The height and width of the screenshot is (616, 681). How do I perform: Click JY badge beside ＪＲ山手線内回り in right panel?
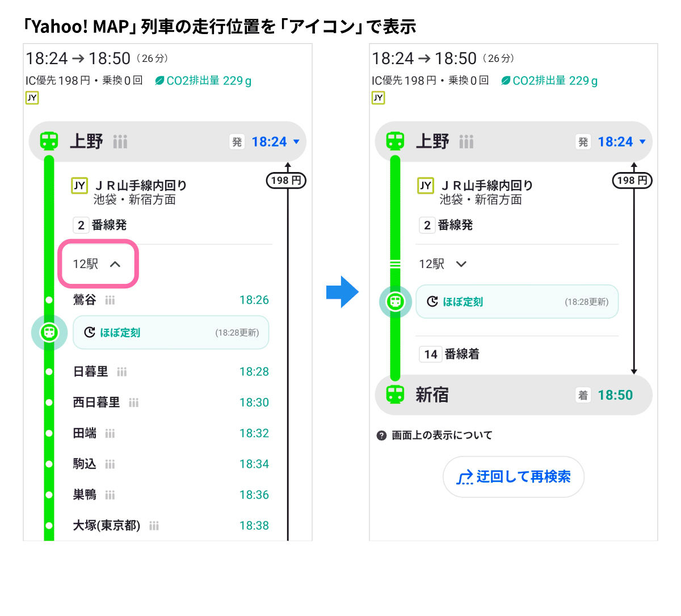point(426,186)
